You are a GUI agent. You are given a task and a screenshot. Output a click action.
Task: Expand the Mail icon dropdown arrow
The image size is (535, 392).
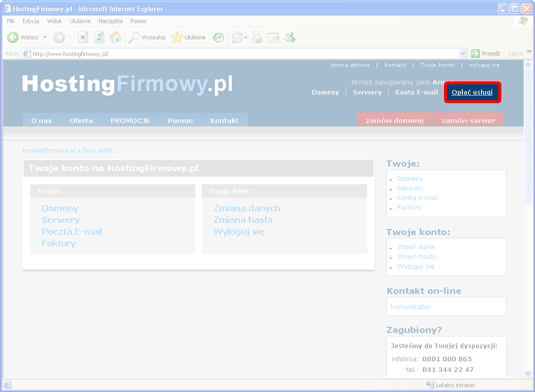pos(246,38)
